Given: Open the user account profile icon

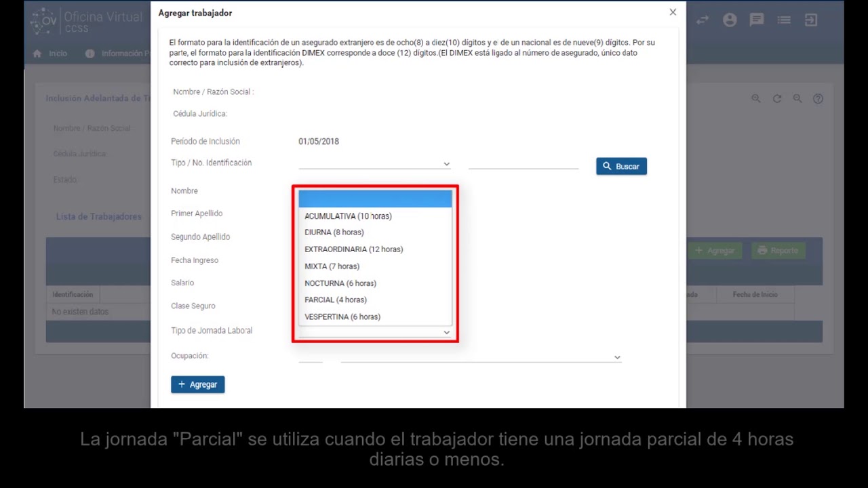Looking at the screenshot, I should tap(730, 20).
